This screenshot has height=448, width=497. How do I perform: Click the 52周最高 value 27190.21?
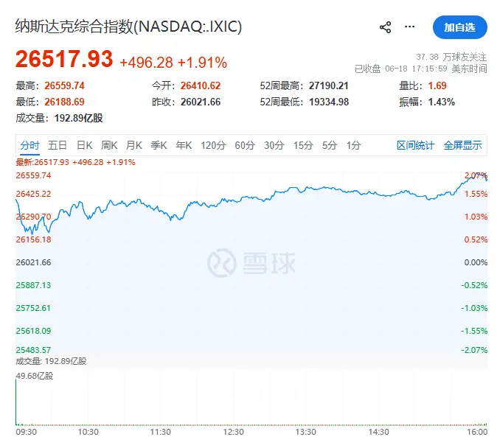pyautogui.click(x=329, y=85)
